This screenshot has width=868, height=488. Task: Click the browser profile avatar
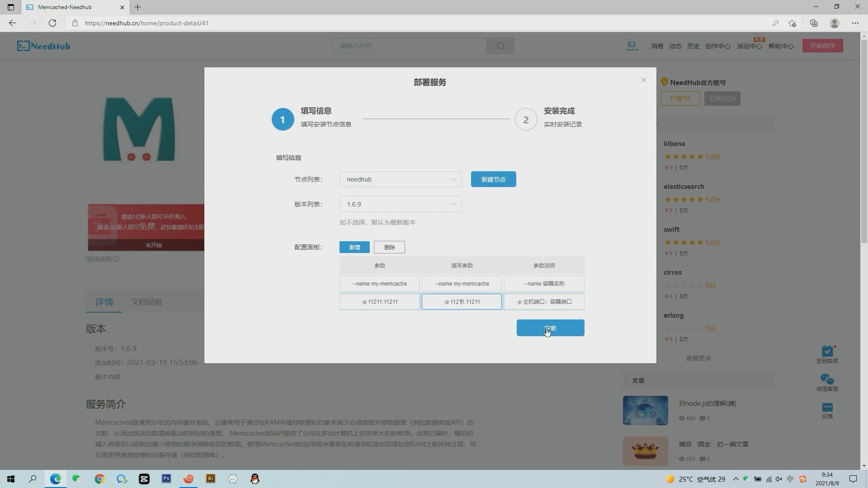pos(835,23)
